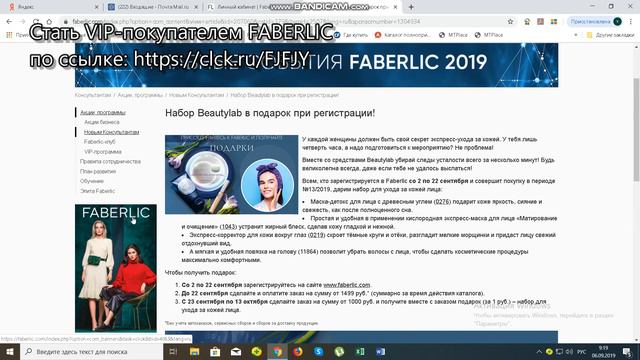Open the taskbar clock and date
Viewport: 640px width, 360px height.
pos(603,352)
